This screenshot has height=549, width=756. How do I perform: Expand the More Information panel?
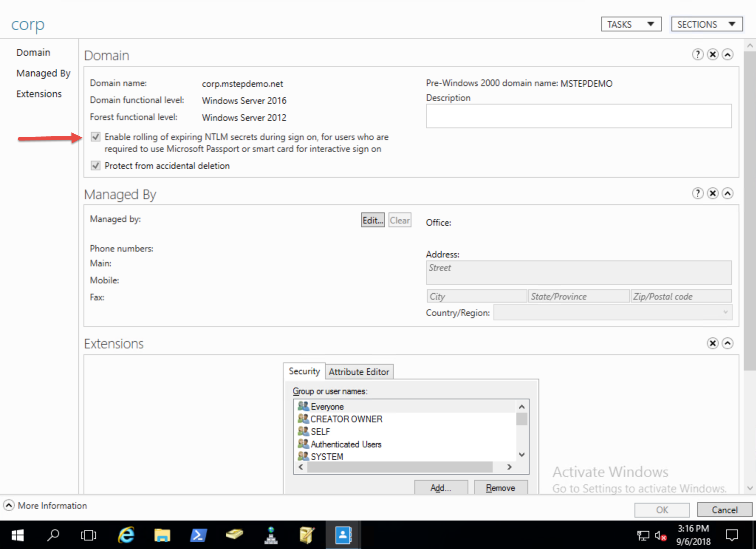9,505
